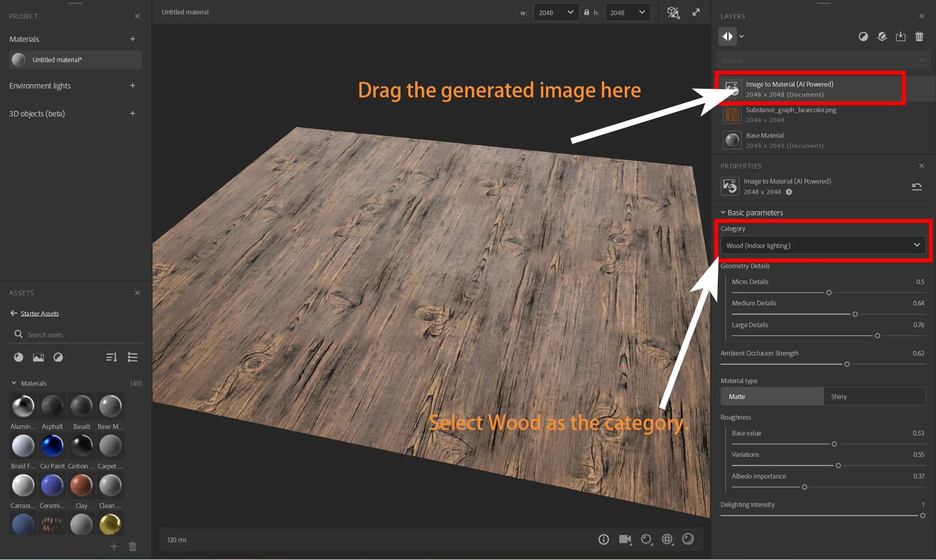Open viewport info icon near 120 ms

[x=603, y=539]
